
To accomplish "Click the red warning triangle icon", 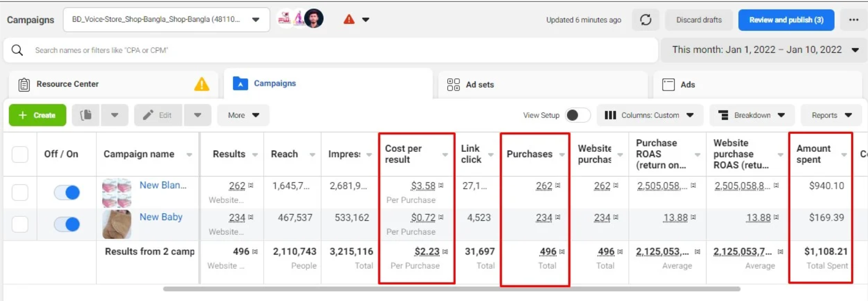I will point(349,20).
